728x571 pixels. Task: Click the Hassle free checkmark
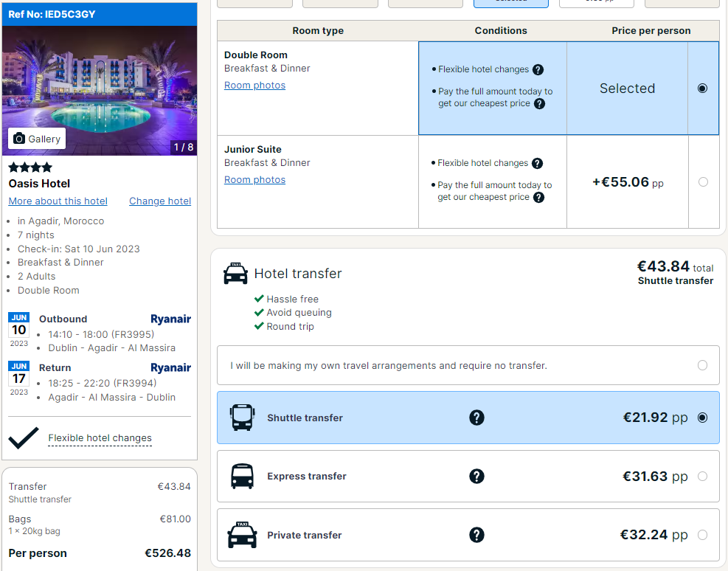[x=259, y=299]
